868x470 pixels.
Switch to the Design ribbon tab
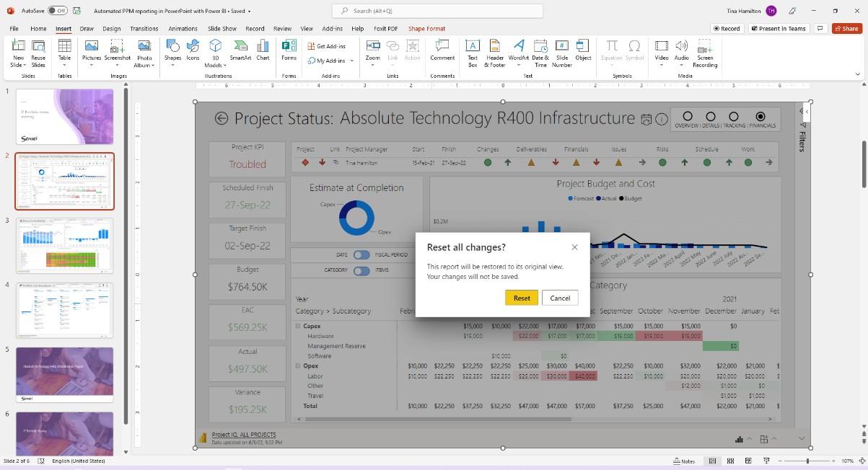pos(111,29)
